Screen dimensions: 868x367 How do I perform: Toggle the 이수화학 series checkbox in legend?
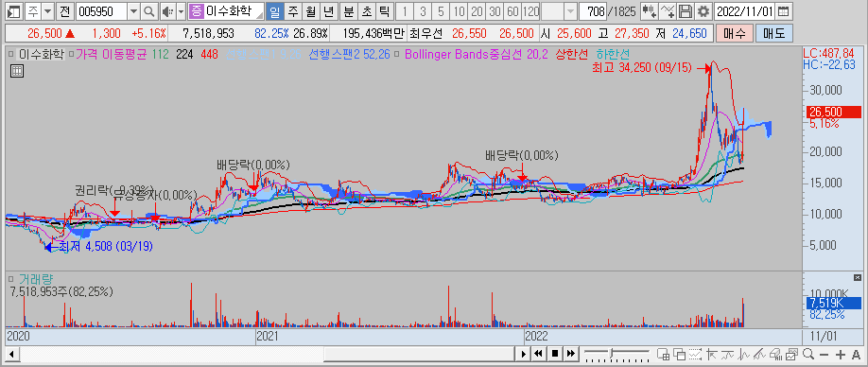(x=11, y=54)
